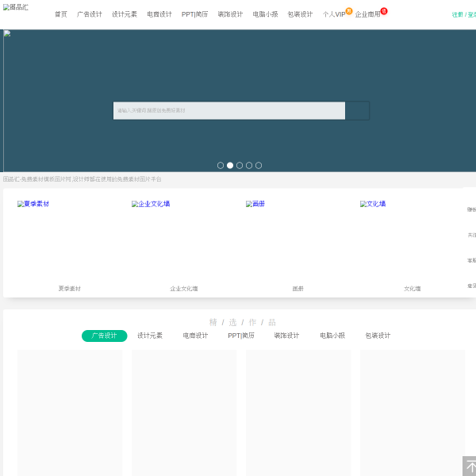Go to 设计元素 in the top navigation
This screenshot has height=476, width=476.
coord(125,14)
